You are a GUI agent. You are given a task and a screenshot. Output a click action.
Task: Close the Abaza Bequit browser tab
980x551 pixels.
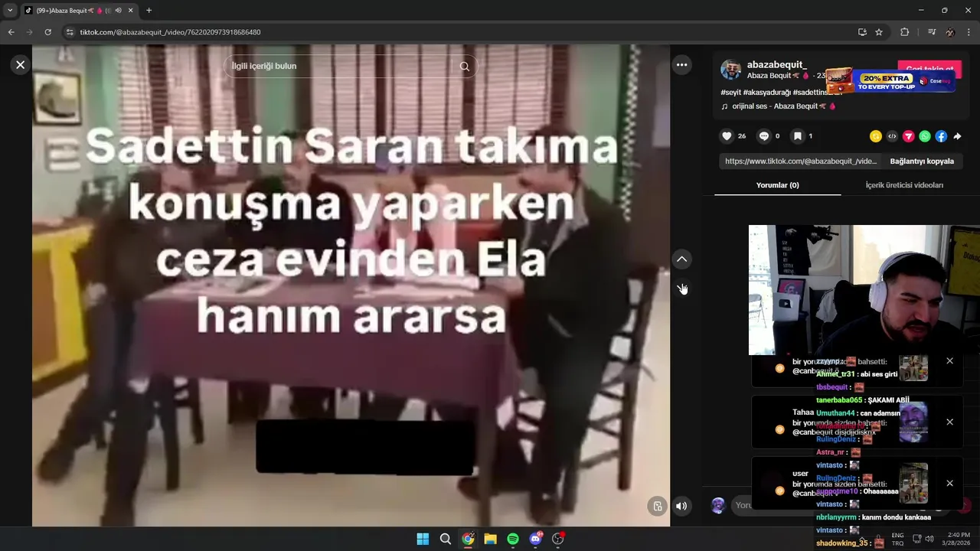(130, 11)
